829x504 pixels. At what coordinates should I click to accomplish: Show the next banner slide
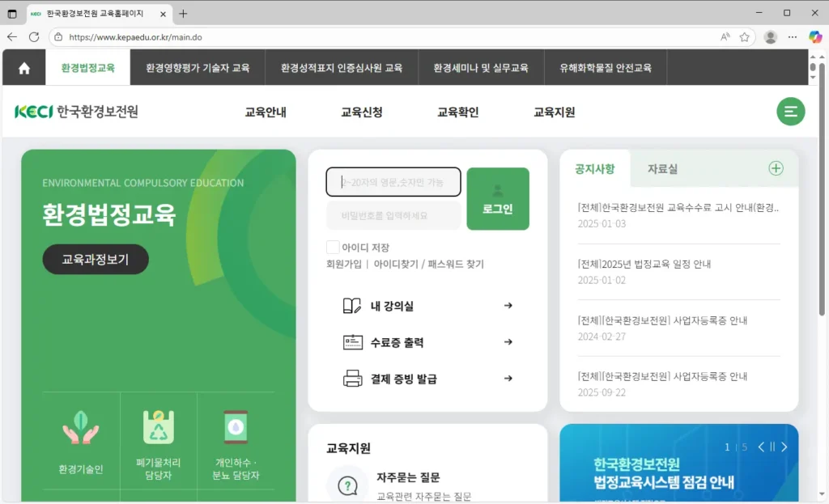784,447
